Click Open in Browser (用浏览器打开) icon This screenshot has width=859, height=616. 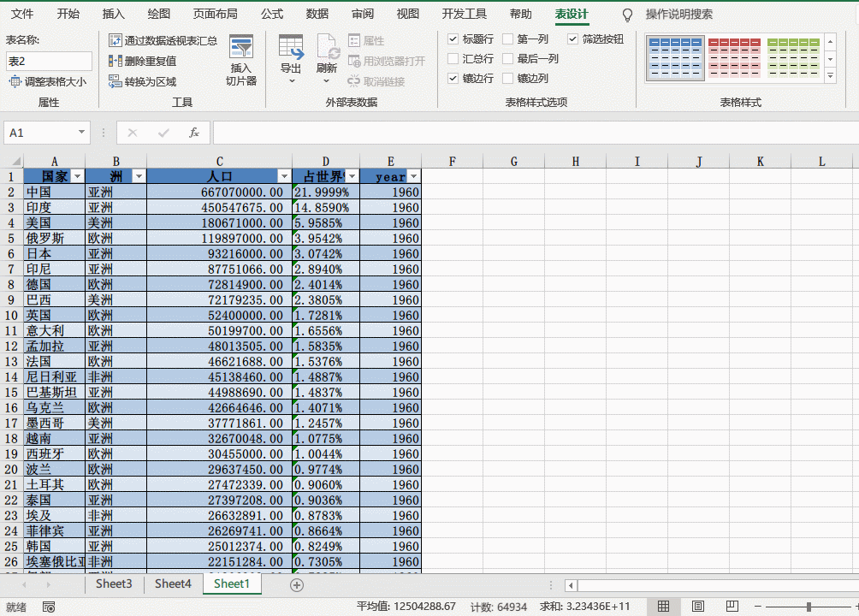point(354,61)
